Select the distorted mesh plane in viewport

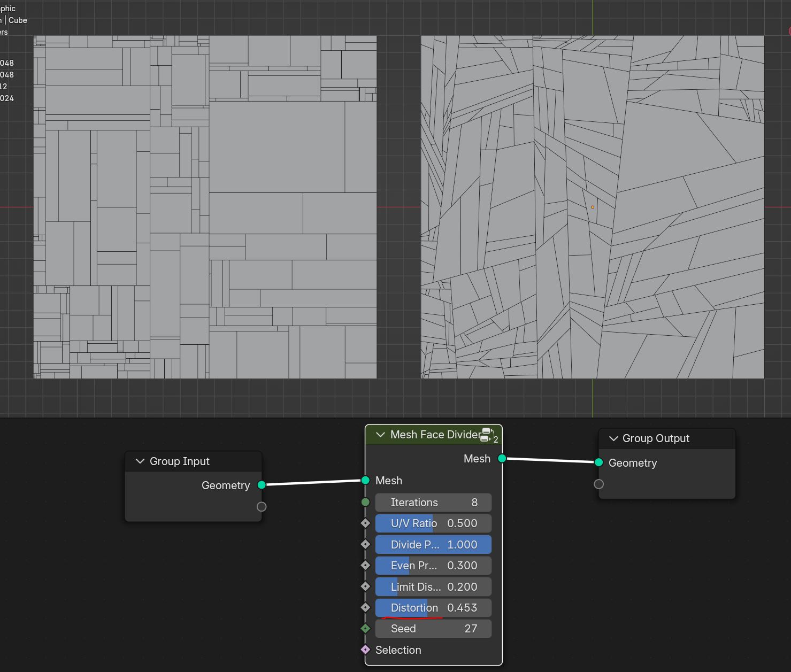pos(593,207)
